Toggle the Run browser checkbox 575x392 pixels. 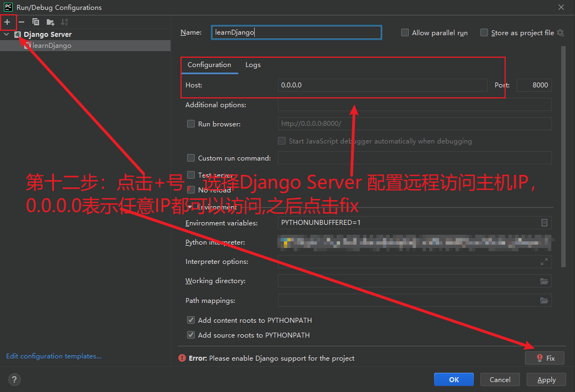click(x=191, y=124)
